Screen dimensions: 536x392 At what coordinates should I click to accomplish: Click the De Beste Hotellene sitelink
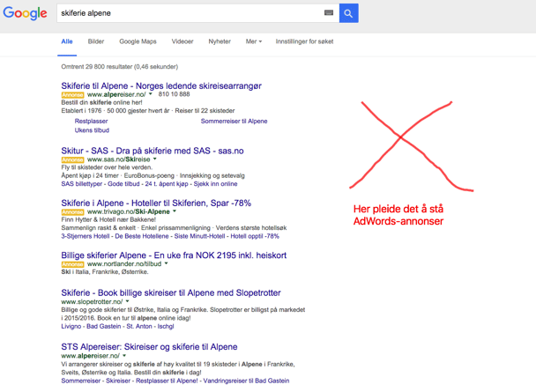(x=142, y=236)
